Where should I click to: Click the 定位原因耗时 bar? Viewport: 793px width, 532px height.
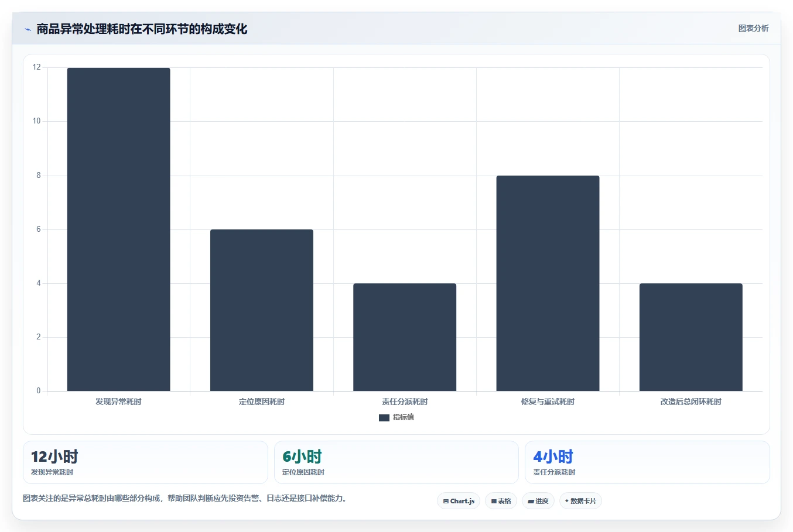tap(262, 310)
